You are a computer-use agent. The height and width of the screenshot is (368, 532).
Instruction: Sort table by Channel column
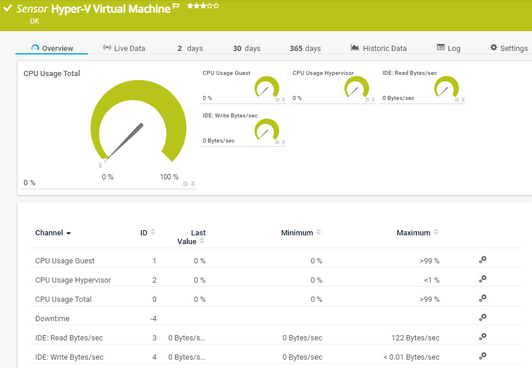53,233
